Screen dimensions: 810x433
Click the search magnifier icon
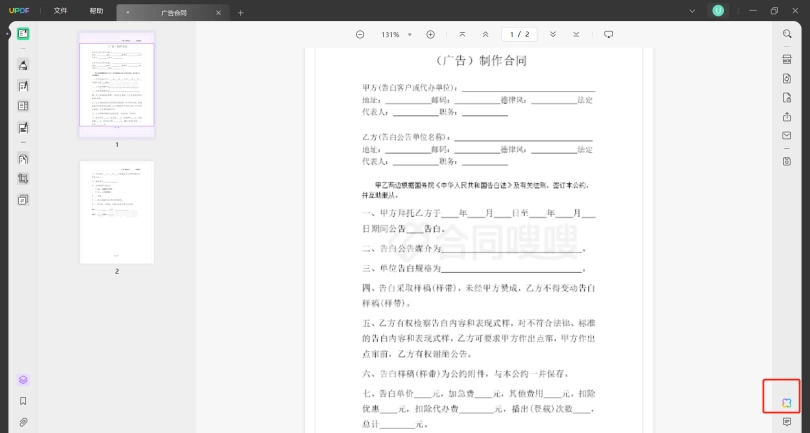click(x=787, y=34)
